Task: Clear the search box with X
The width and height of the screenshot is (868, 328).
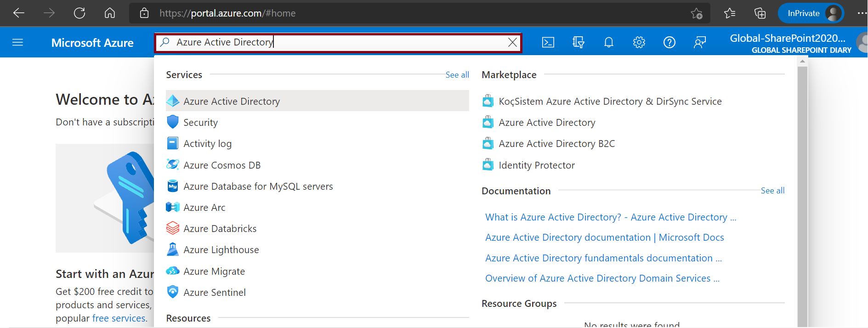Action: click(512, 43)
